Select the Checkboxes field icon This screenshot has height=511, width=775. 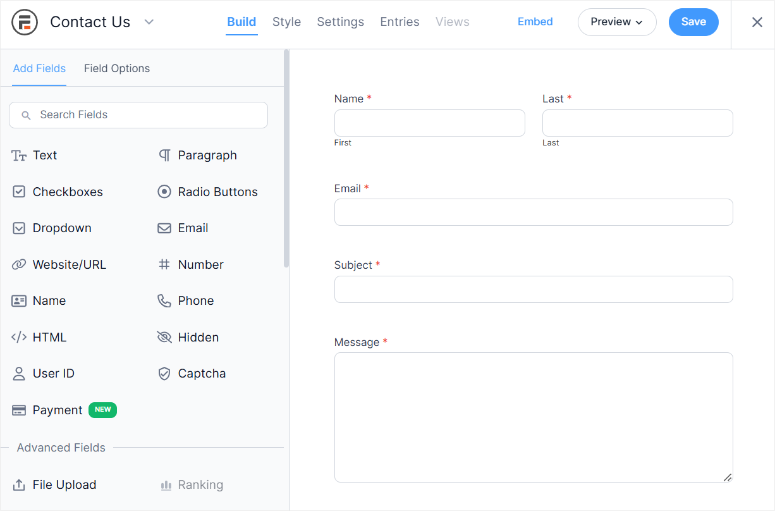tap(19, 192)
